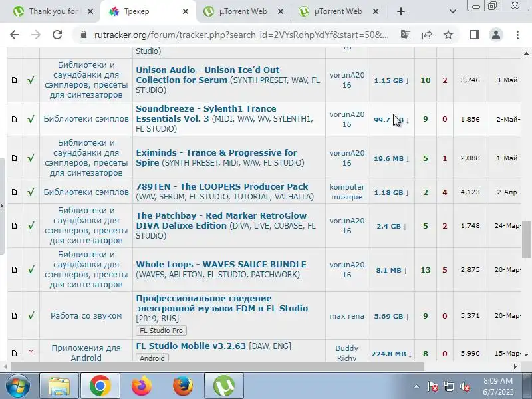Download the 8.1 MB torrent
The image size is (532, 399).
391,271
